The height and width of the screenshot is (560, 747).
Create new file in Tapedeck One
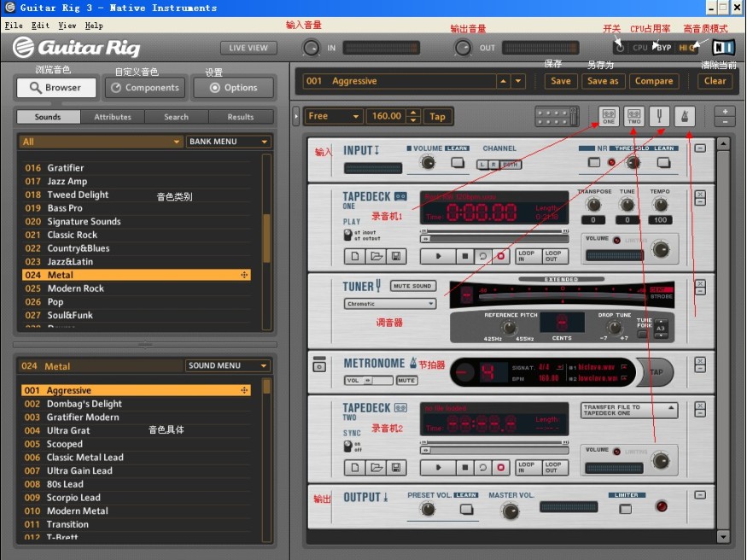coord(355,256)
